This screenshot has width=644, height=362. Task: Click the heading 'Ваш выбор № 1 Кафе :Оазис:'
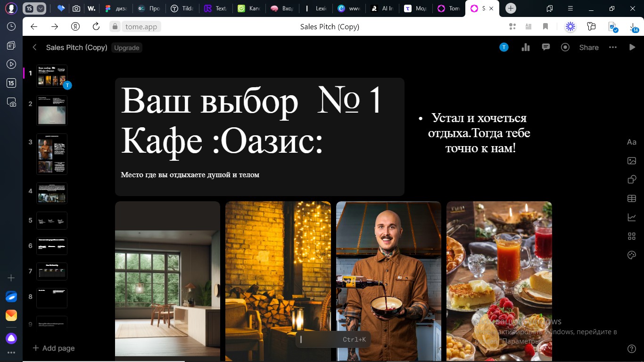[252, 121]
